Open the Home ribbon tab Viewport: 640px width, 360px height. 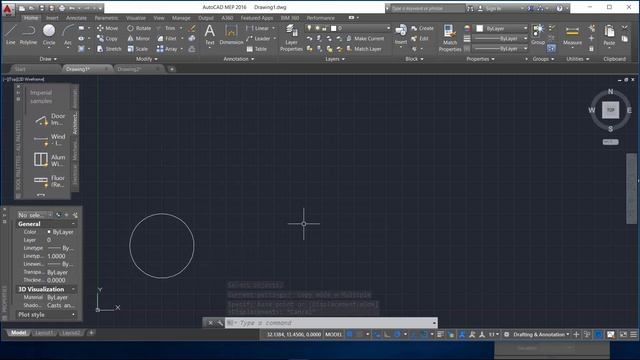click(x=31, y=18)
